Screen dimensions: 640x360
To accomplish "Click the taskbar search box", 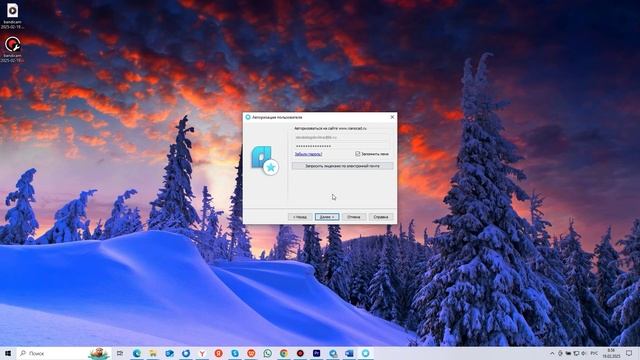I will (x=64, y=353).
